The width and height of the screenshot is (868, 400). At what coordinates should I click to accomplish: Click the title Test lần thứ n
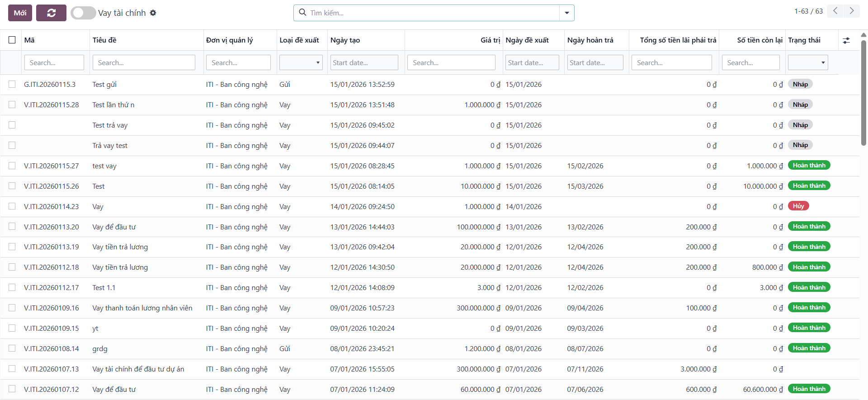coord(113,105)
